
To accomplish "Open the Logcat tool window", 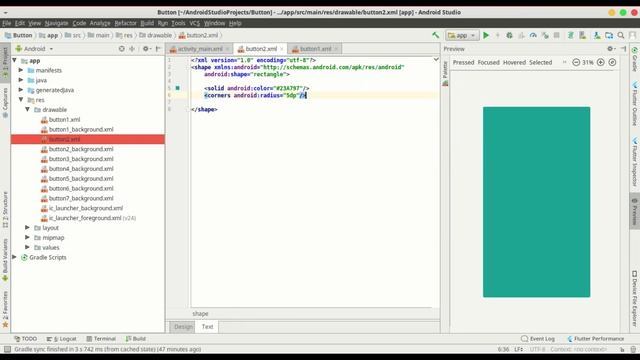I will click(x=62, y=339).
